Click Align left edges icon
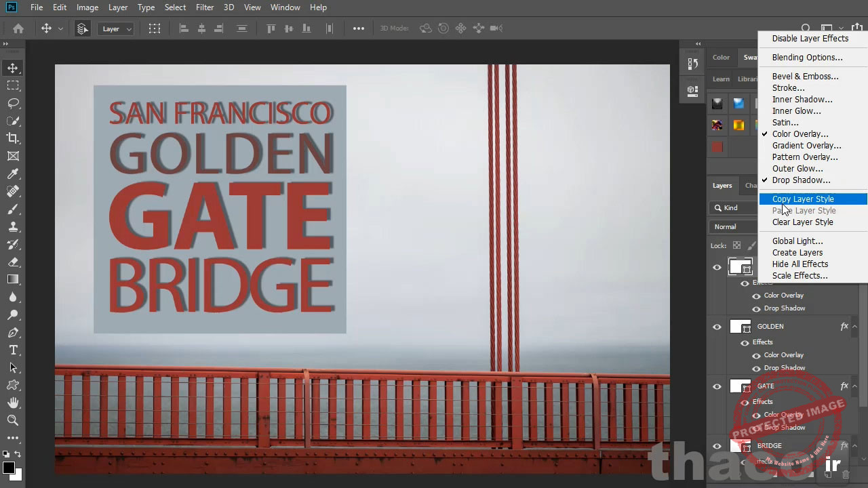 point(184,28)
